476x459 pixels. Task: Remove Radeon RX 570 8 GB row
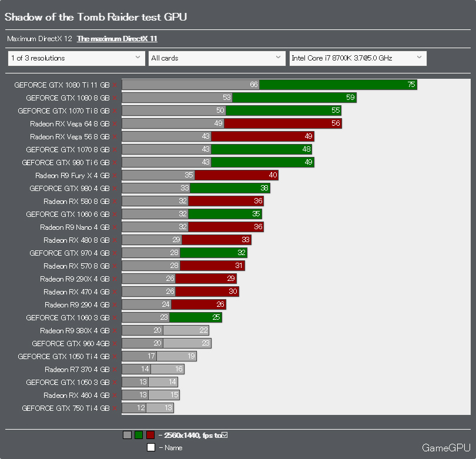point(115,266)
